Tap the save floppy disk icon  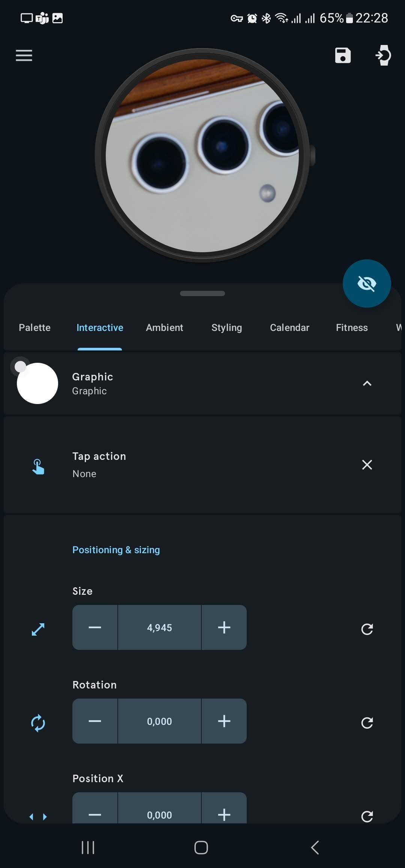pos(343,55)
